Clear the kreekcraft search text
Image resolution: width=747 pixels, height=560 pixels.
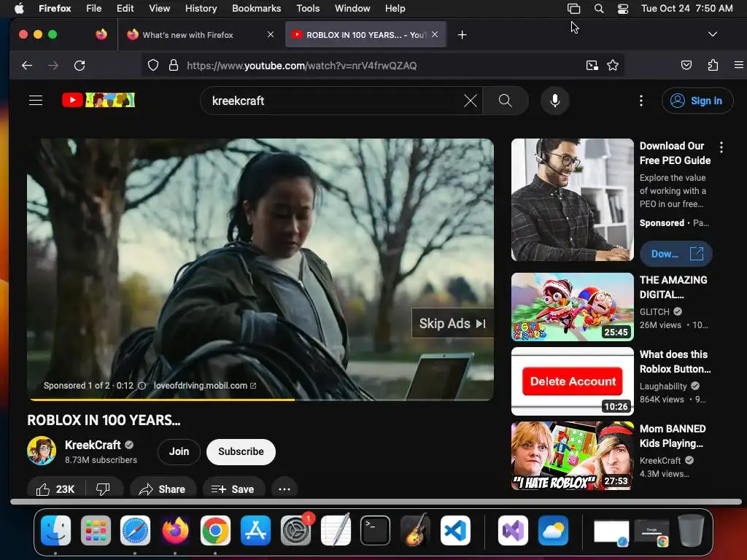471,101
